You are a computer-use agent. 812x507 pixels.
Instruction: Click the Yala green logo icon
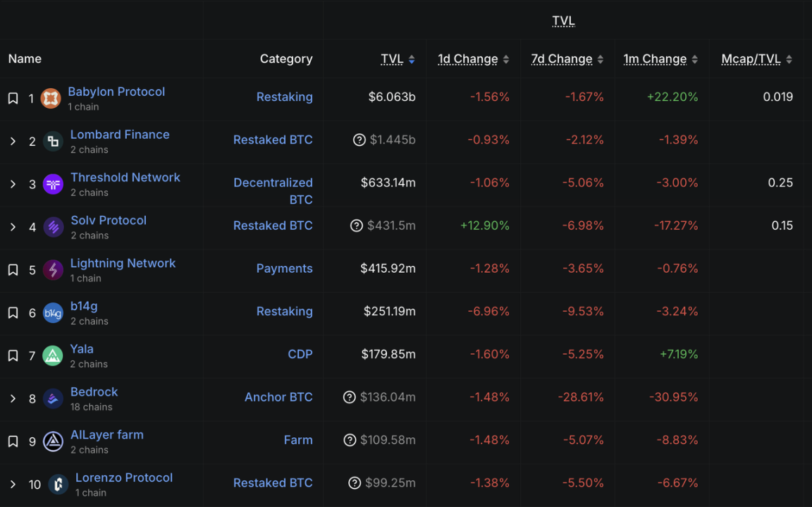(x=53, y=355)
